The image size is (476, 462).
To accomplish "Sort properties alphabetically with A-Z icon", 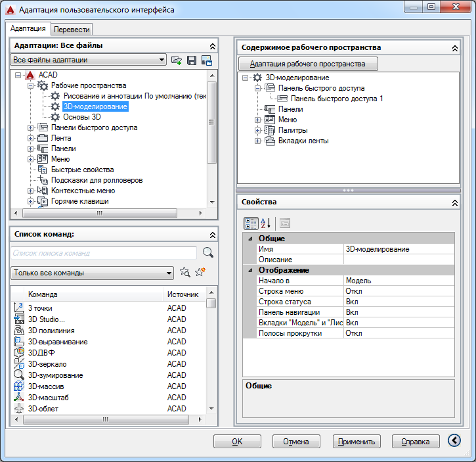I will point(266,223).
